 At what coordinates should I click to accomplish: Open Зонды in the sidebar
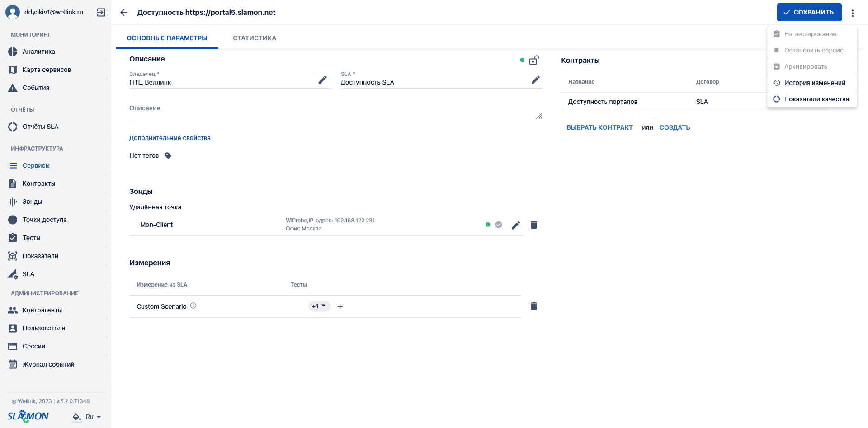[x=56, y=202]
